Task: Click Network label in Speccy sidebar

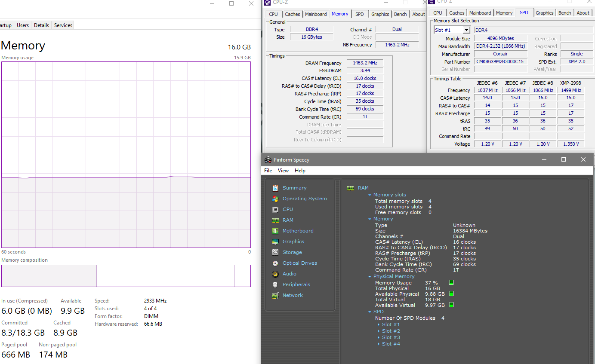Action: 293,295
